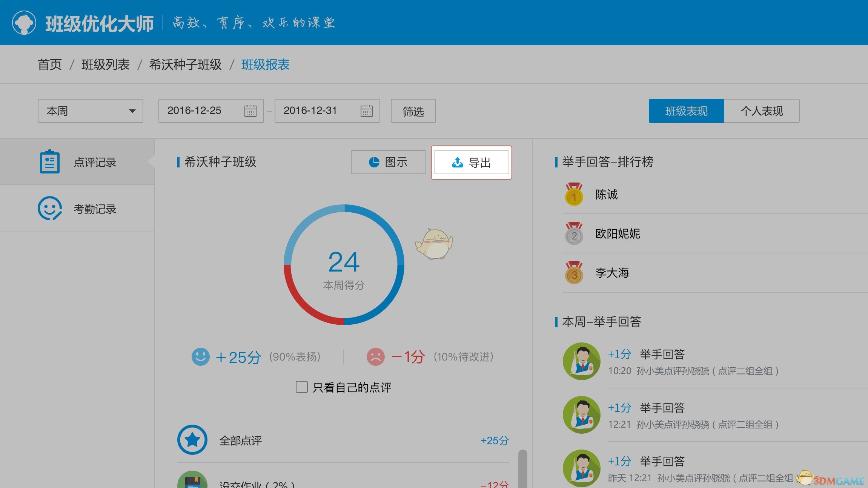Click the scrollbar beside the review list

tap(522, 468)
